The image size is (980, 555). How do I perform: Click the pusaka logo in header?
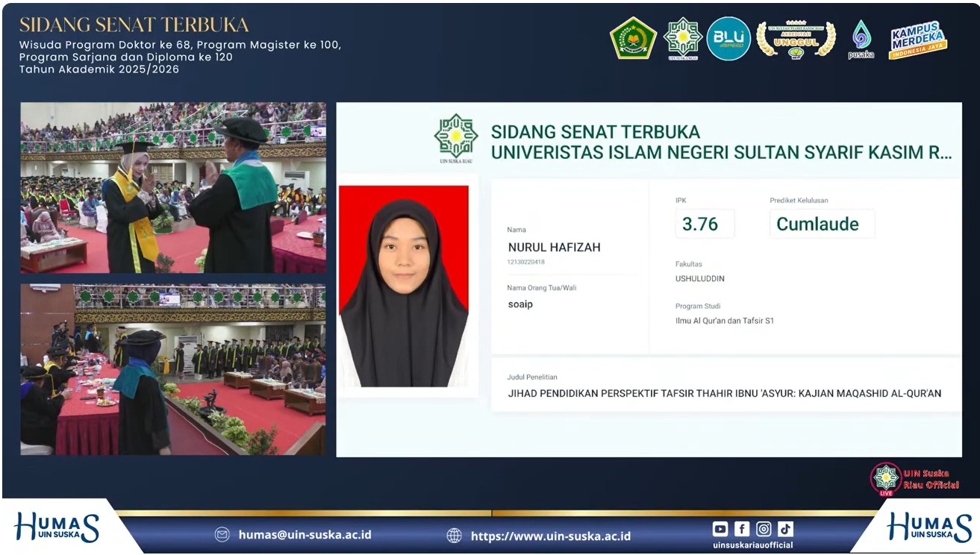pos(861,40)
